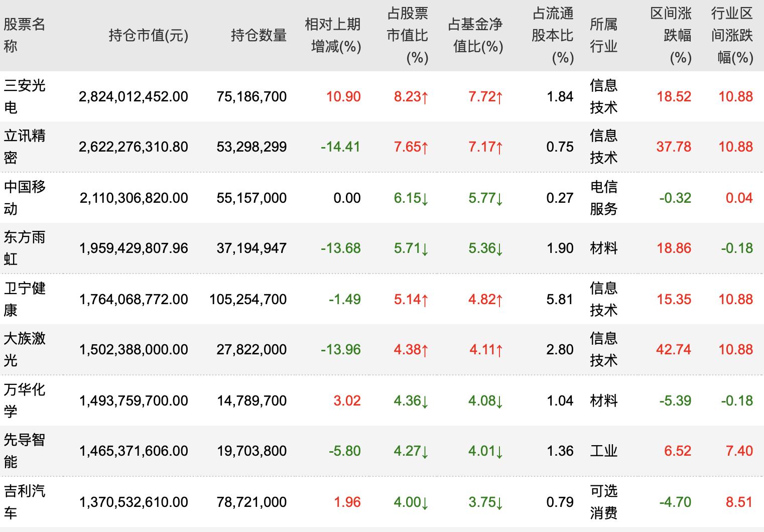Click stock ratio 4.00↓ value
This screenshot has width=764, height=532.
click(411, 502)
